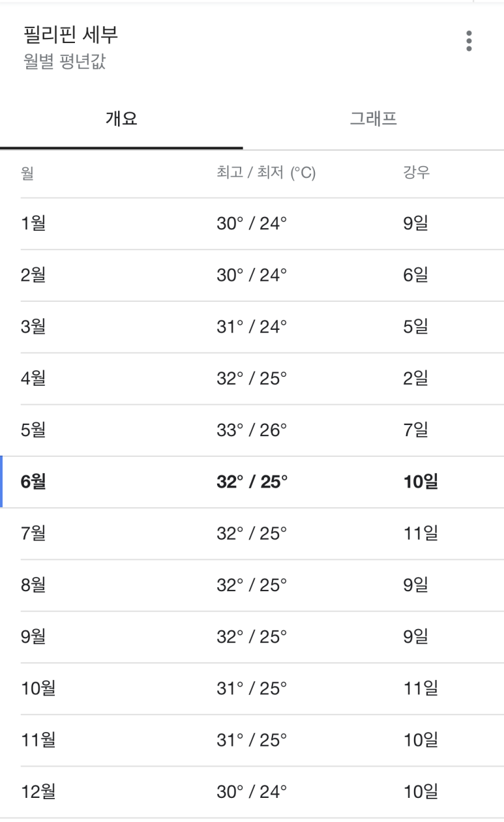504x822 pixels.
Task: Click the 필리핀 세부 title
Action: click(x=70, y=37)
